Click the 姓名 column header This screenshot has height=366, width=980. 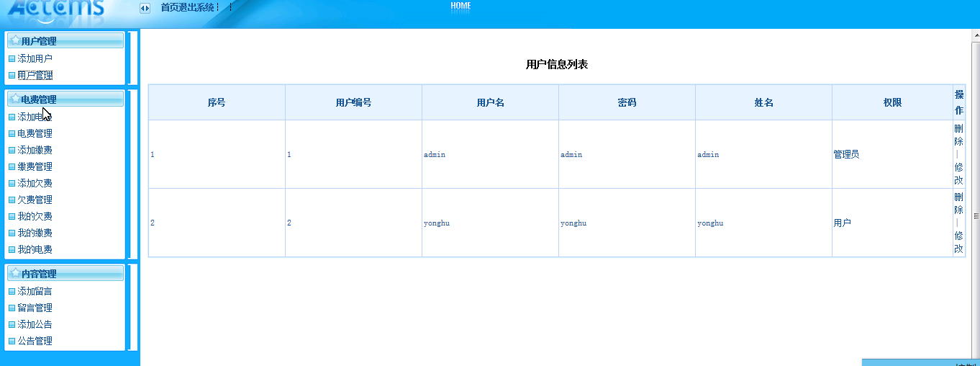pos(763,102)
